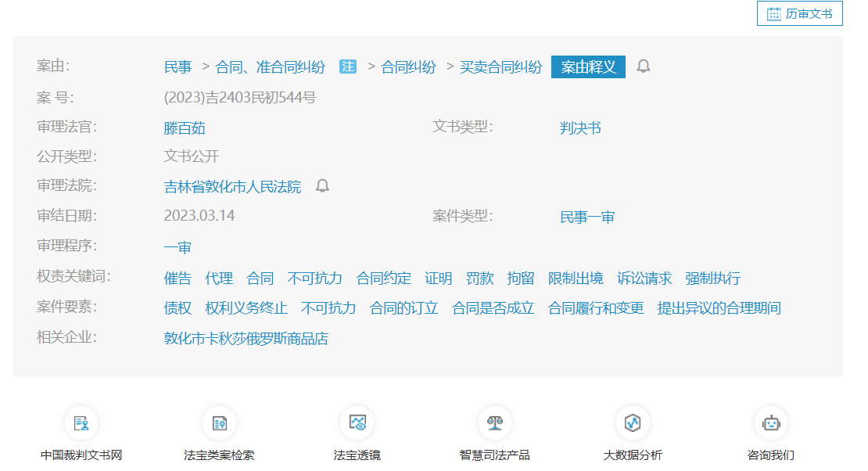Click the bell icon beside 案由释义
Image resolution: width=868 pixels, height=471 pixels.
[x=643, y=67]
